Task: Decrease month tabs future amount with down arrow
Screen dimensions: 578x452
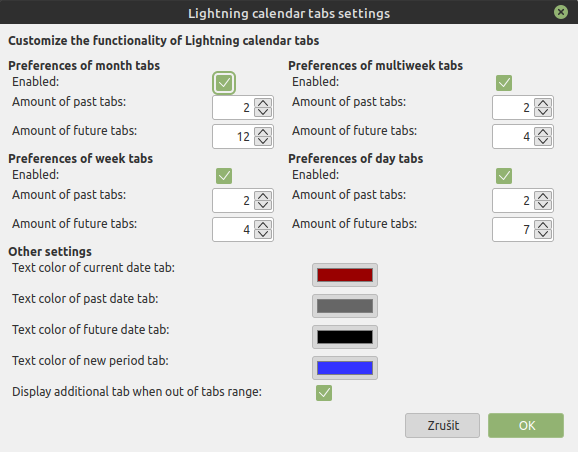Action: [x=263, y=141]
